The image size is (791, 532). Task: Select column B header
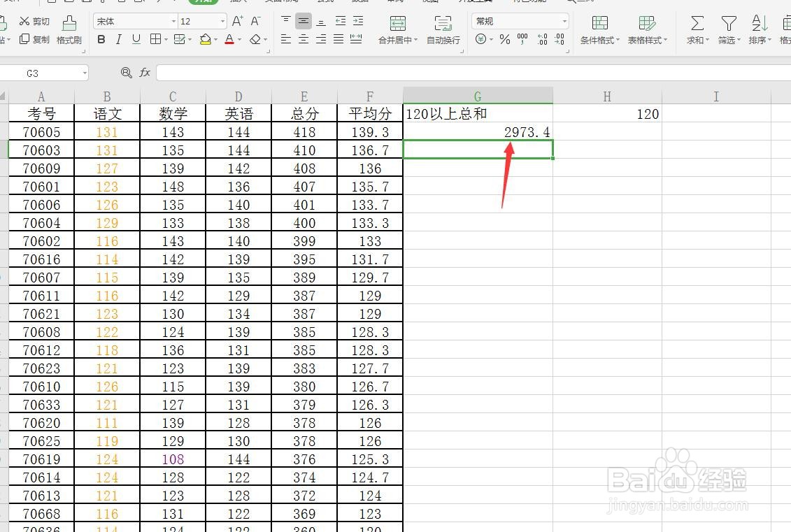coord(107,96)
